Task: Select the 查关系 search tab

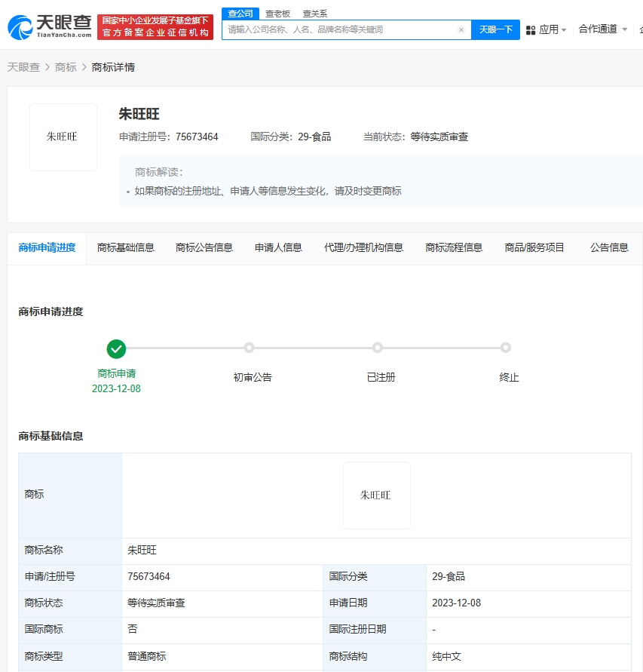Action: point(315,14)
